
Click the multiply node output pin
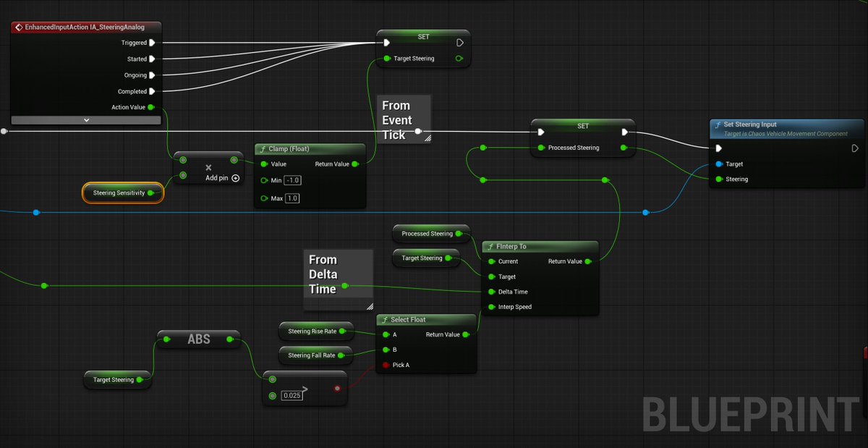(234, 160)
